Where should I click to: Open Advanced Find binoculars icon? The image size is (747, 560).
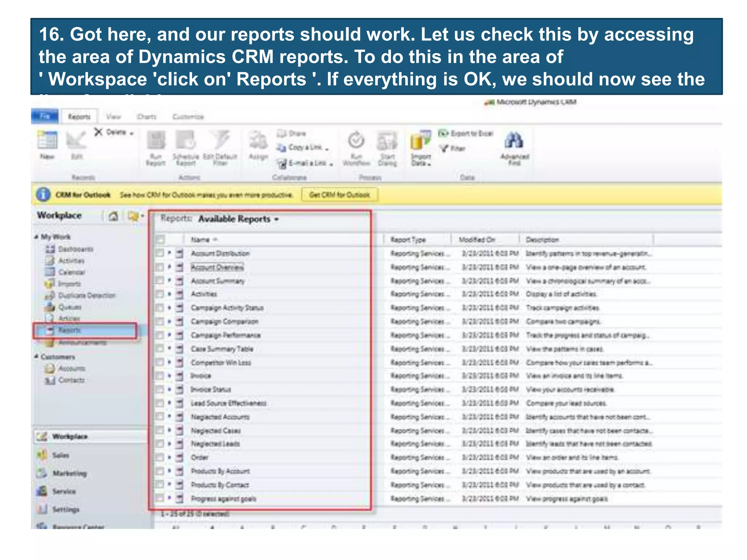coord(514,140)
